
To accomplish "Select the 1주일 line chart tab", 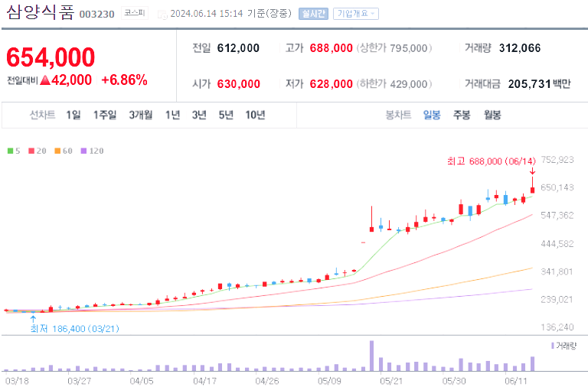I will [x=105, y=115].
